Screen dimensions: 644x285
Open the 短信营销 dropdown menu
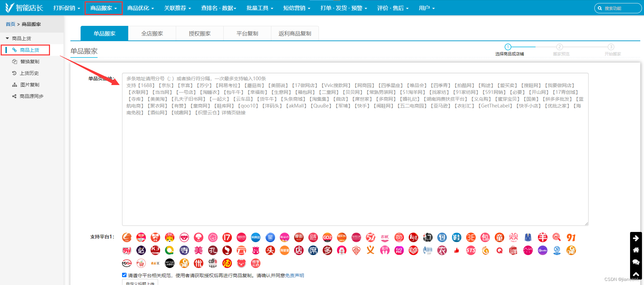click(x=297, y=8)
